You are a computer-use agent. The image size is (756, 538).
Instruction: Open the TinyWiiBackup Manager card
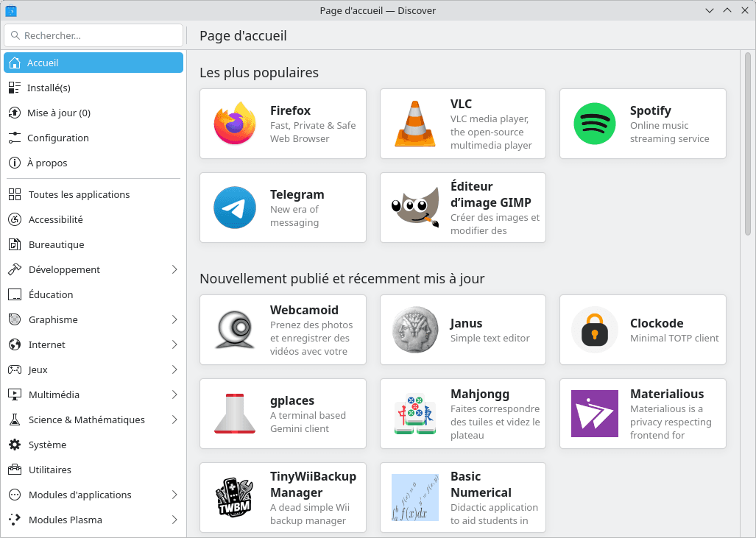point(283,498)
